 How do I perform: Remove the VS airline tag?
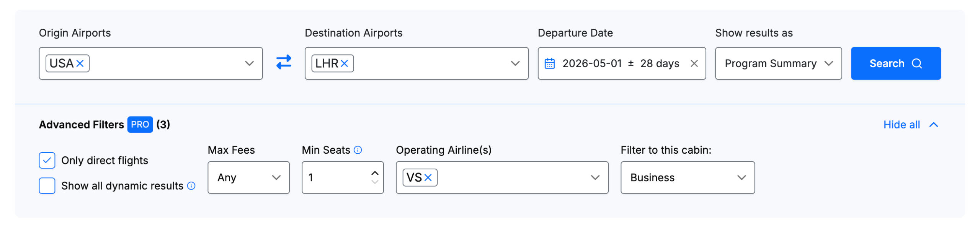tap(428, 178)
